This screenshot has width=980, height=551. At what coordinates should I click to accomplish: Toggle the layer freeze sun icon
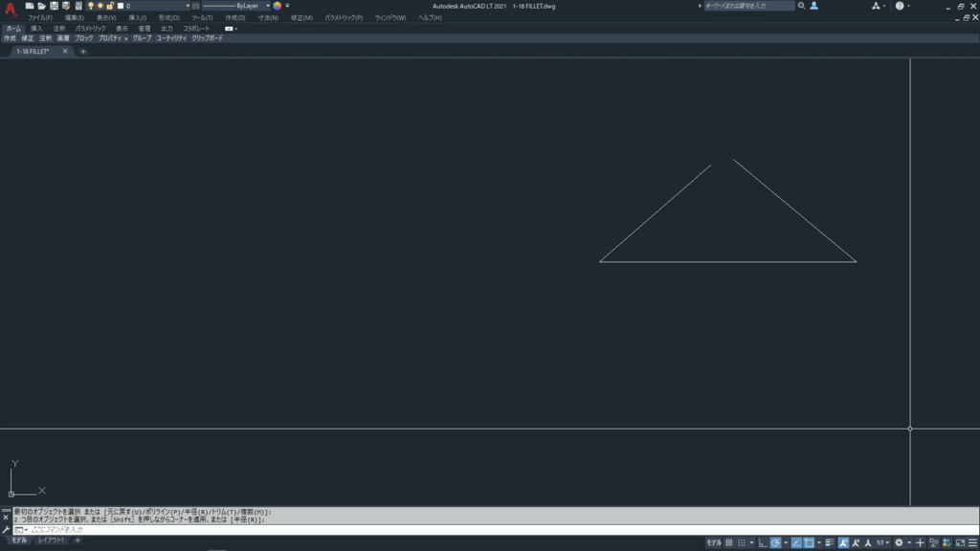tap(100, 6)
